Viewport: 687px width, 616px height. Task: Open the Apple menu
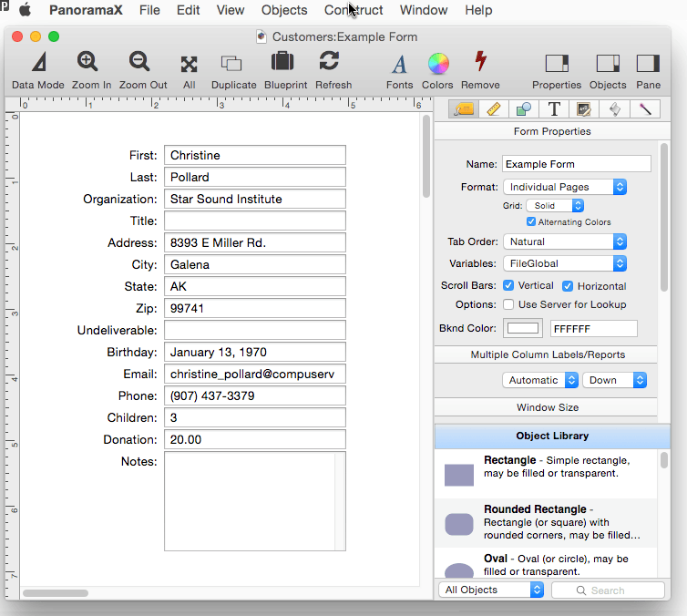pyautogui.click(x=26, y=10)
